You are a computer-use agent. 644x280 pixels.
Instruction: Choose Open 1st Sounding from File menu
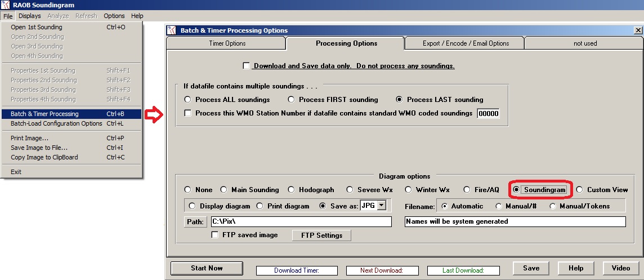71,27
